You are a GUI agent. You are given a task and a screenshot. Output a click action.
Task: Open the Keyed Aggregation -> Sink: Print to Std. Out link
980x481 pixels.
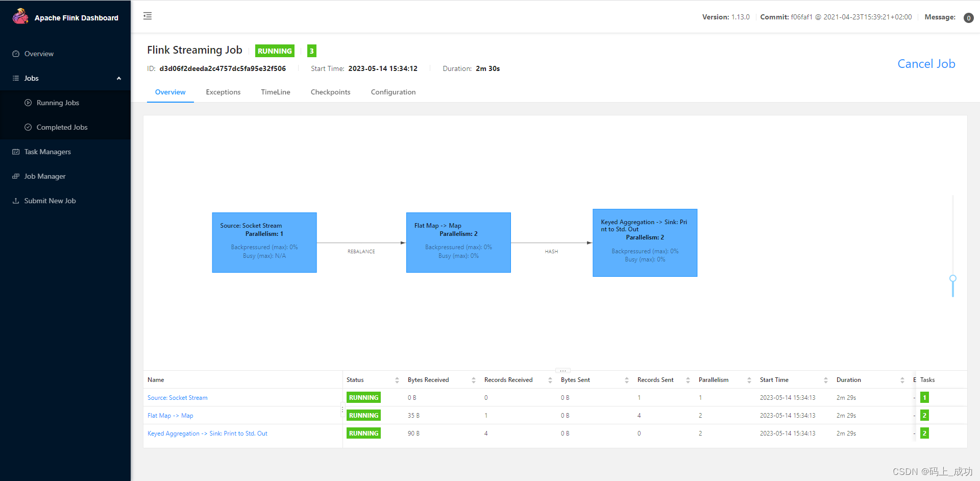pos(207,434)
